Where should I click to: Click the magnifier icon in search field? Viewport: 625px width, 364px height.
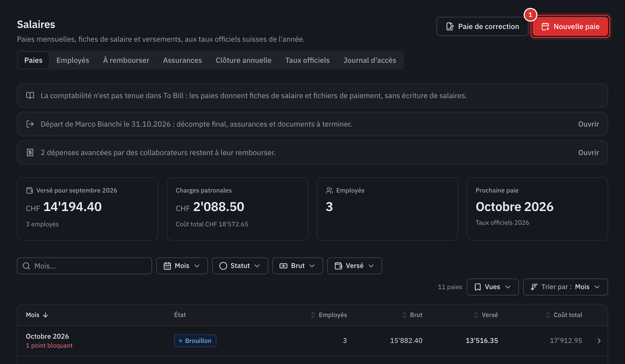click(26, 266)
